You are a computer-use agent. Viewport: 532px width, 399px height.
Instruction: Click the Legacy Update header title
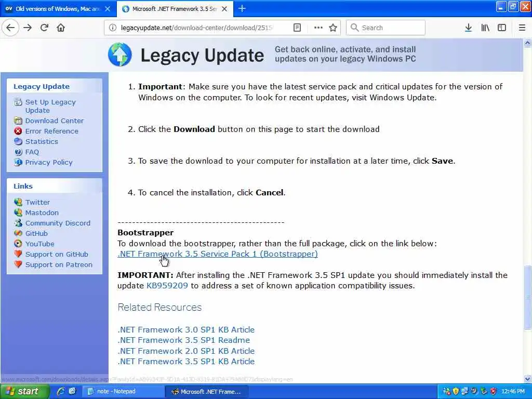202,55
